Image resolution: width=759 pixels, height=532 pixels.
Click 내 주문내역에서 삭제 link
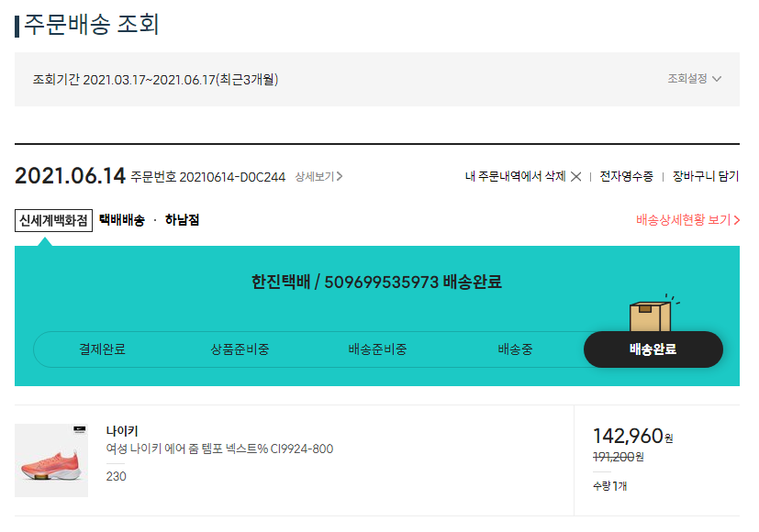515,176
